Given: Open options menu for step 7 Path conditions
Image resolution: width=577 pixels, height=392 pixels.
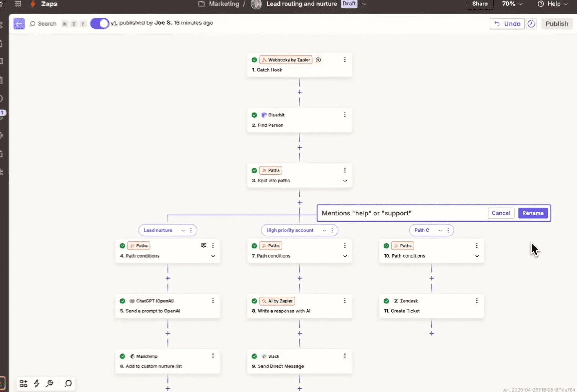Looking at the screenshot, I should [x=345, y=245].
